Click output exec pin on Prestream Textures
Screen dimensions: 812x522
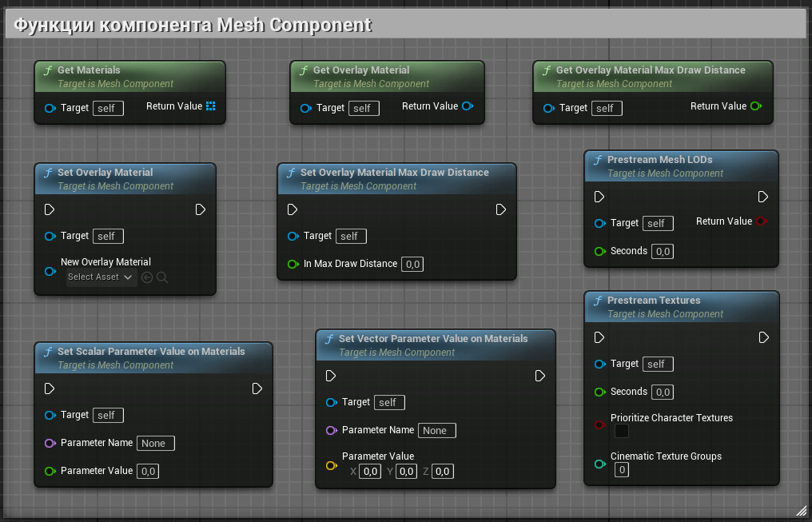click(x=763, y=337)
